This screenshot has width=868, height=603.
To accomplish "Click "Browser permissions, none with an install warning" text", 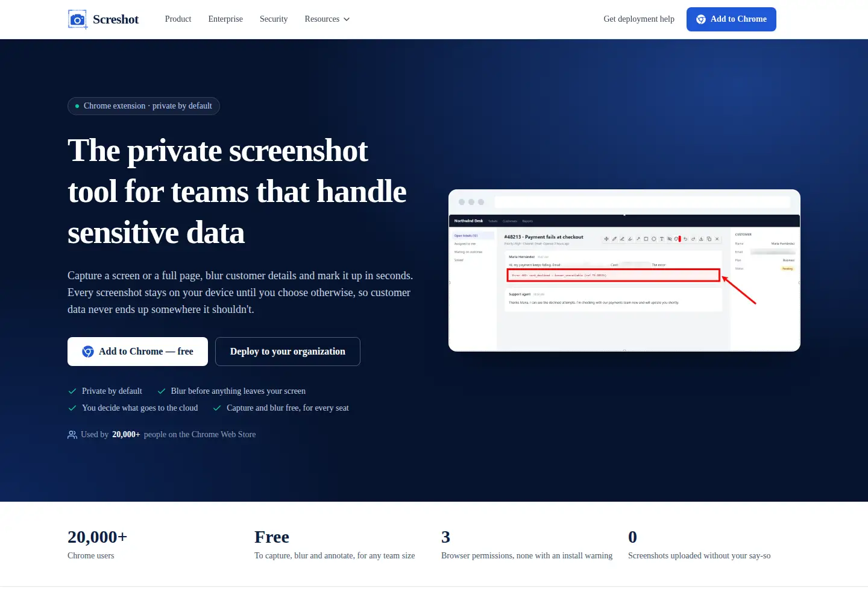I will tap(527, 556).
